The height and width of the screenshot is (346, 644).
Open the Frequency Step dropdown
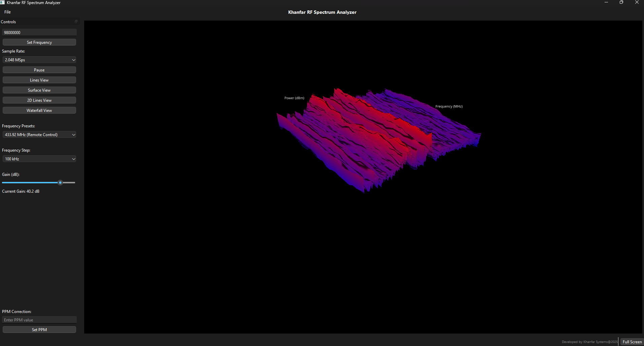coord(39,159)
